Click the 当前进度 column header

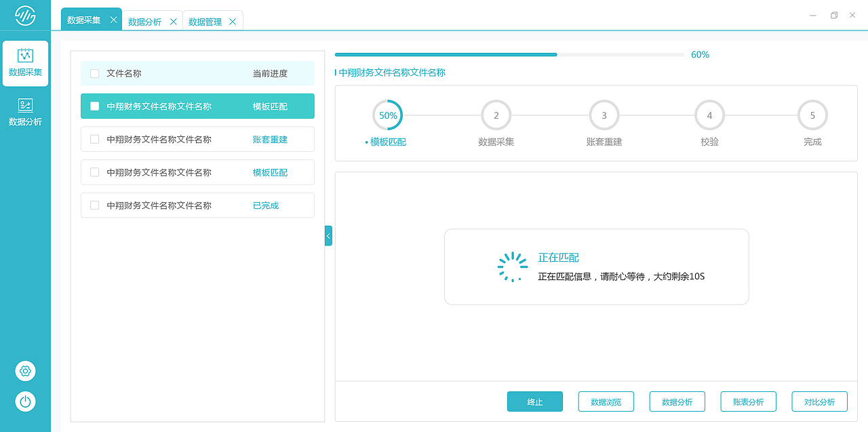click(270, 73)
